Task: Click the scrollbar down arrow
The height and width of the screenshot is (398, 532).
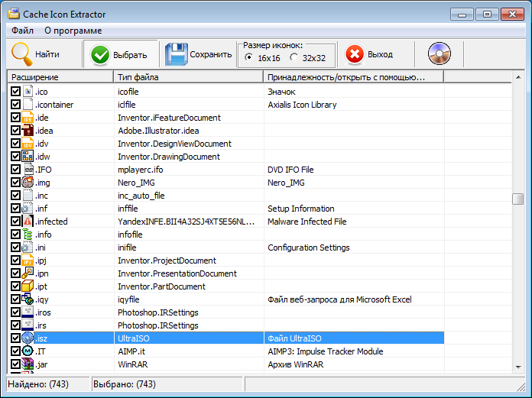Action: (x=518, y=367)
